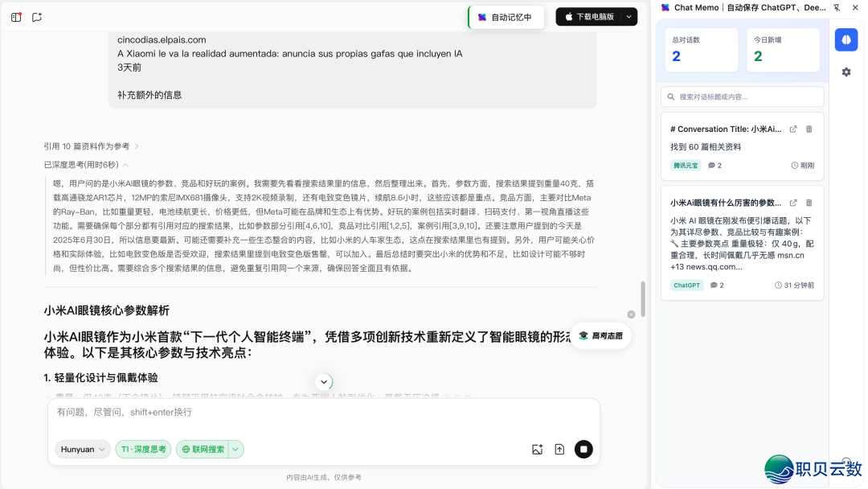Click the 31 分钟前 timestamp
This screenshot has width=868, height=489.
794,286
